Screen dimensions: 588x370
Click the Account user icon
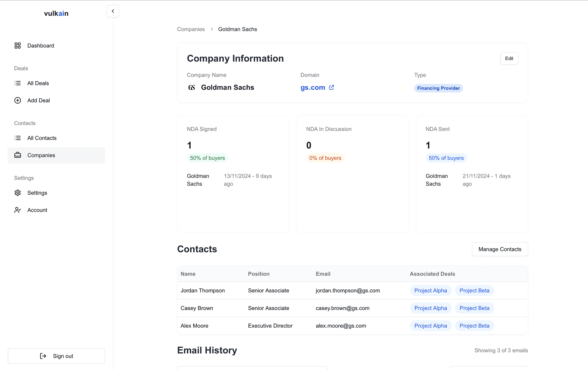coord(18,210)
